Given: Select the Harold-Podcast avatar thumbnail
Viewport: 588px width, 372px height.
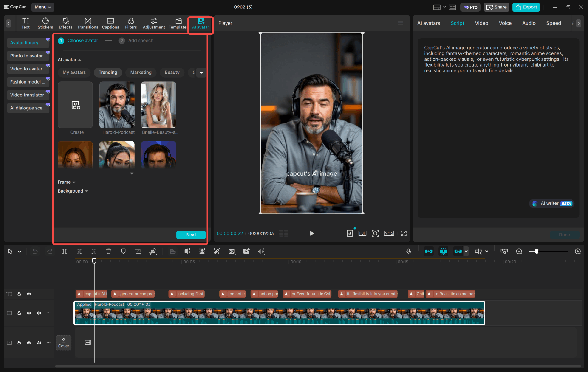Looking at the screenshot, I should tap(117, 105).
